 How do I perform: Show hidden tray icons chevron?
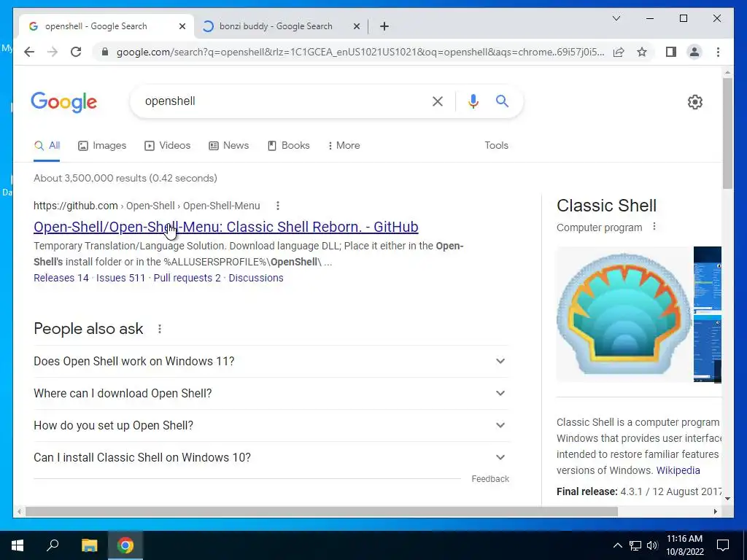pos(617,545)
